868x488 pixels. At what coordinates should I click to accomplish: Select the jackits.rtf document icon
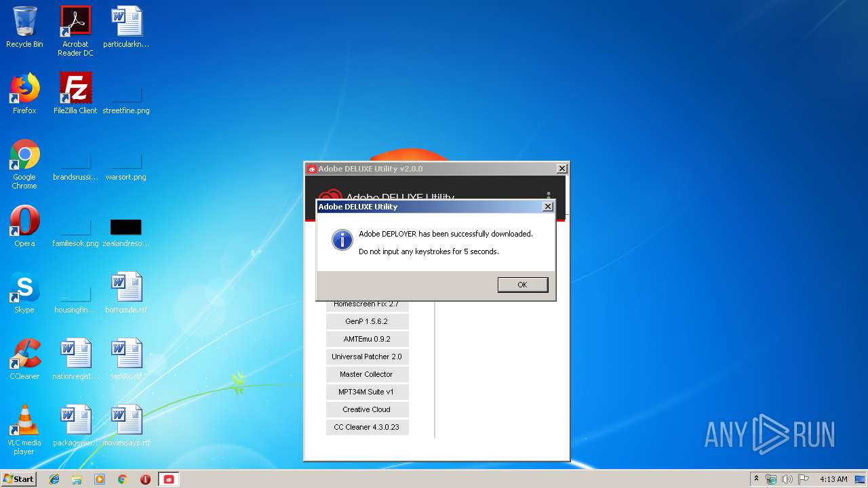pyautogui.click(x=126, y=359)
